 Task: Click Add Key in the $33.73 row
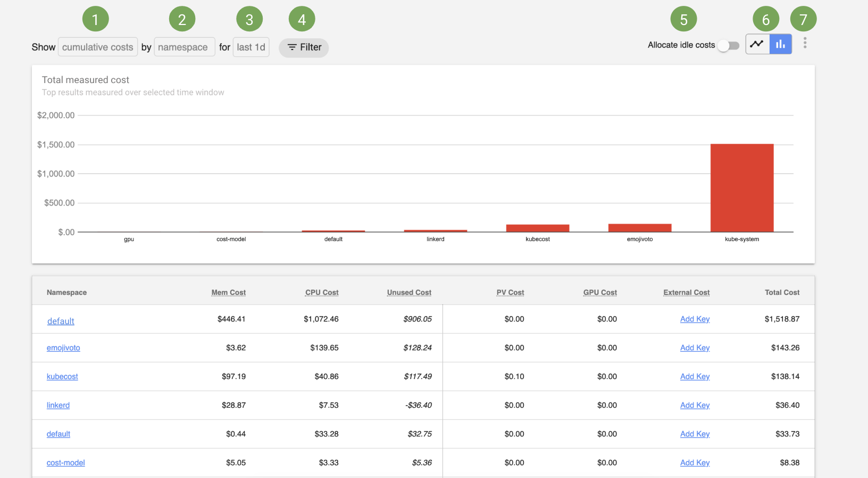tap(695, 434)
